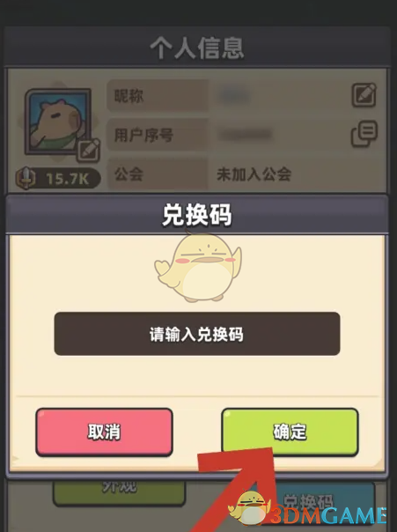Tap the blurred user number value

coord(245,135)
